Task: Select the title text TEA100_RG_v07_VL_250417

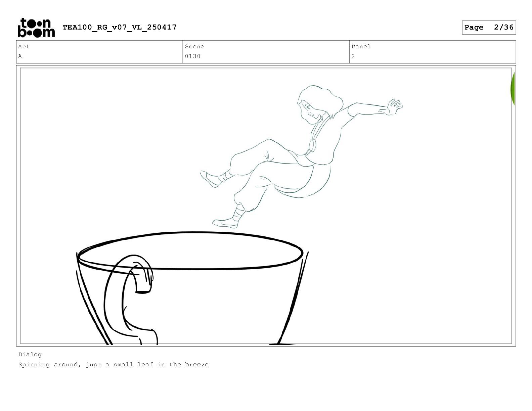Action: pos(120,27)
